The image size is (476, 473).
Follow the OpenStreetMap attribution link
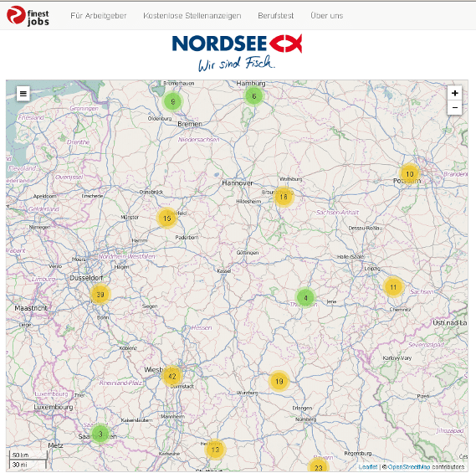[x=409, y=466]
